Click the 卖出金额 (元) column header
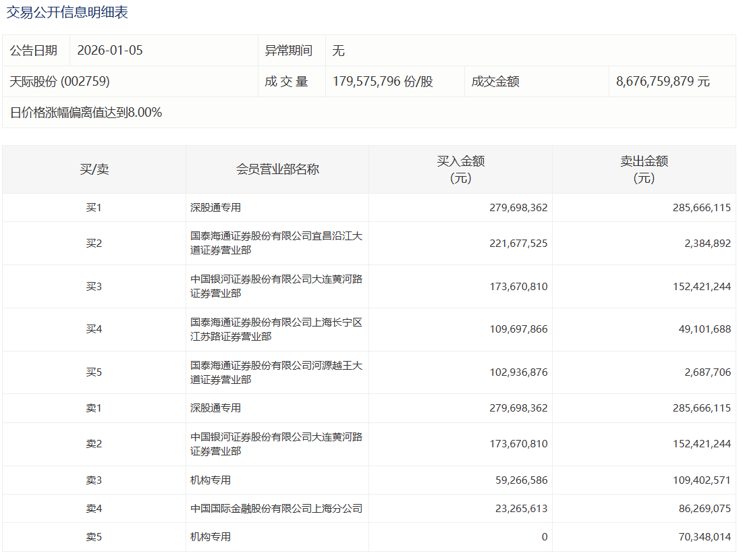 click(644, 169)
